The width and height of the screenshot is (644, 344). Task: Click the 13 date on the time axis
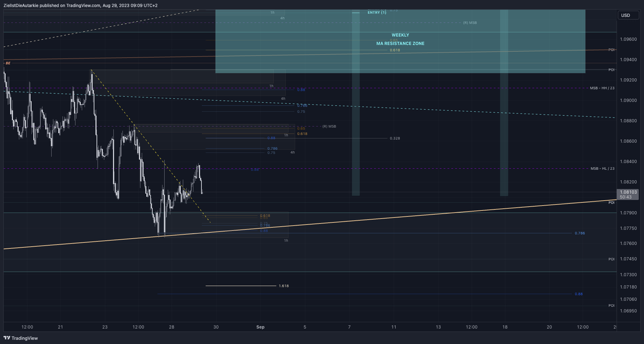(x=438, y=327)
